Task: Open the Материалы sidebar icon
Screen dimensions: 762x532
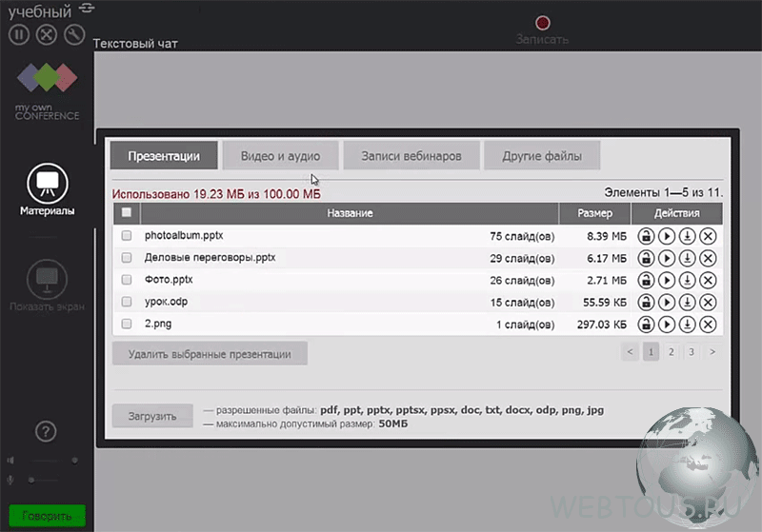Action: pyautogui.click(x=47, y=184)
